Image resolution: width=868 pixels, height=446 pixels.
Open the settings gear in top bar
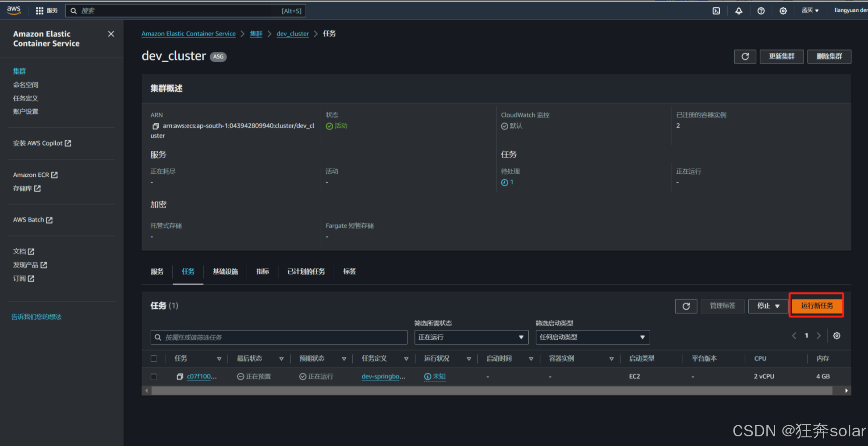pyautogui.click(x=783, y=11)
